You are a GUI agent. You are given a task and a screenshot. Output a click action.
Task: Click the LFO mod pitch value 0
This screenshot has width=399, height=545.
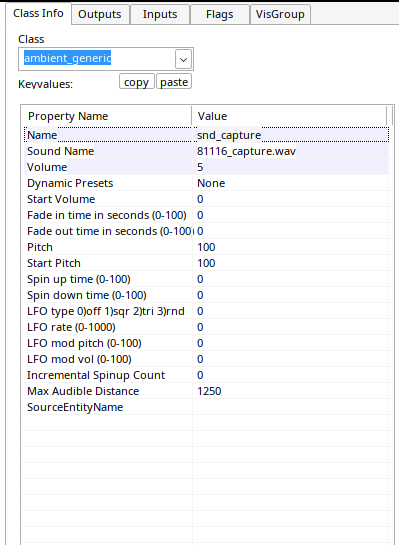tap(291, 343)
